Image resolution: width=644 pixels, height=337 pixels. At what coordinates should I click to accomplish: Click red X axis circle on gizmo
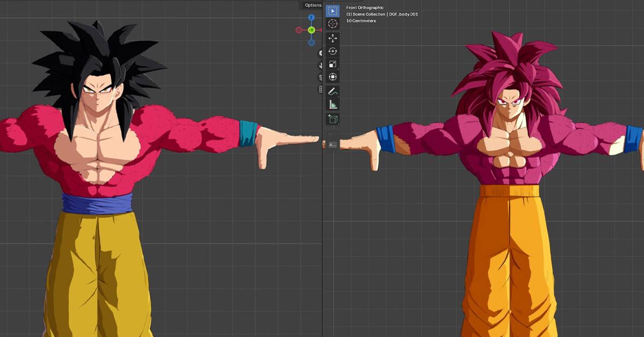click(x=299, y=30)
